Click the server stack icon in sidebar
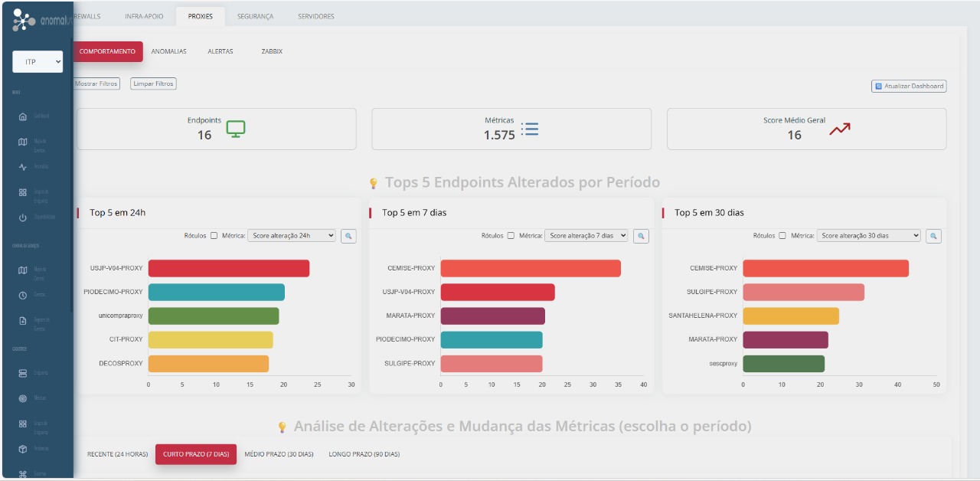This screenshot has width=980, height=481. pyautogui.click(x=23, y=373)
